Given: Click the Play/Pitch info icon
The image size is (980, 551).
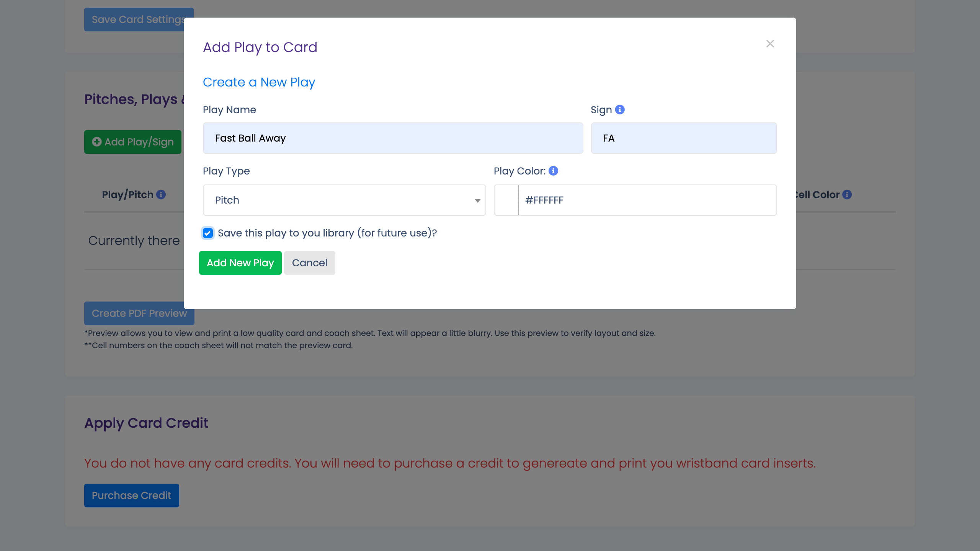Looking at the screenshot, I should [161, 194].
